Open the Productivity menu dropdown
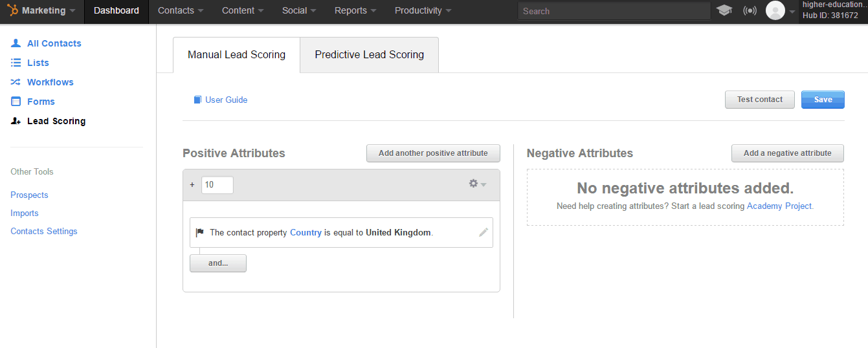 click(x=423, y=10)
